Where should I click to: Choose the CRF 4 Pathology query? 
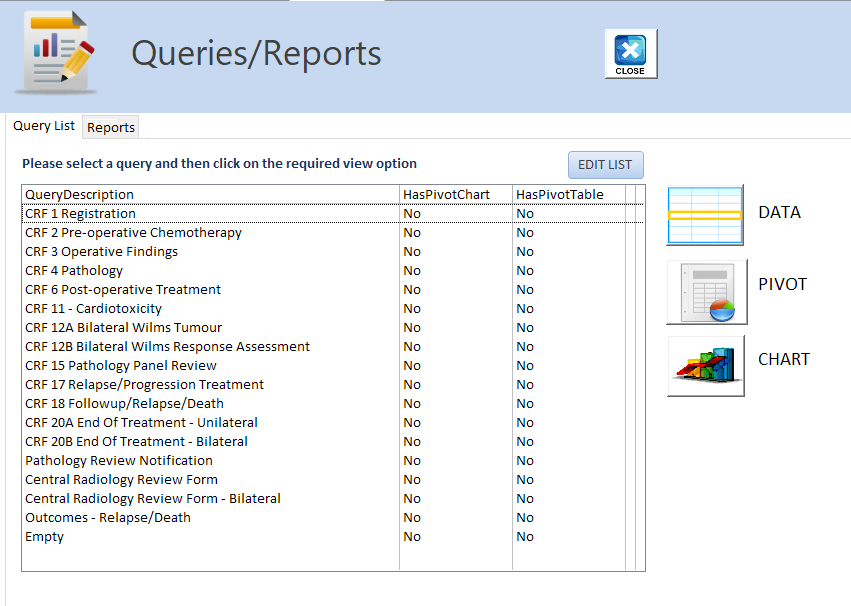coord(74,271)
